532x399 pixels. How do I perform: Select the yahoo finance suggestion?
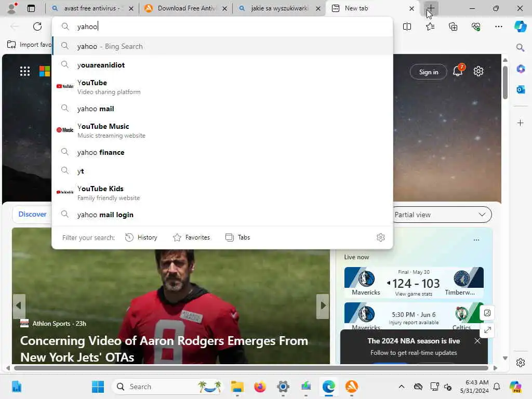click(222, 152)
